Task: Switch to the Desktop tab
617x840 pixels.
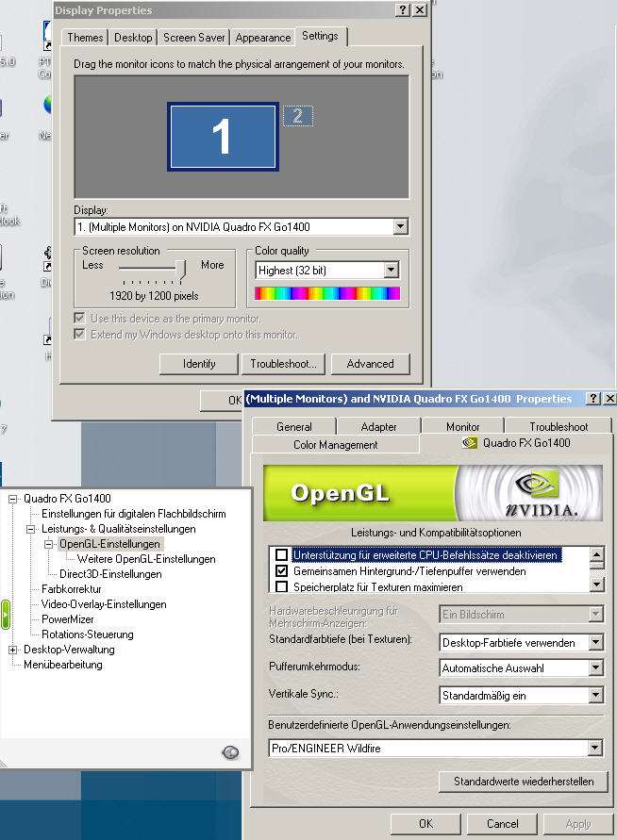Action: point(133,38)
